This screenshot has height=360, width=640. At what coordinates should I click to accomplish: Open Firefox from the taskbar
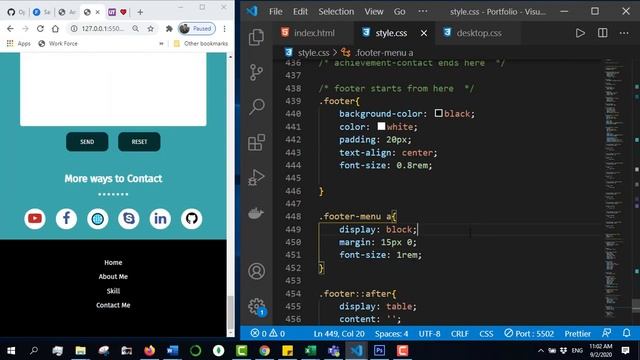coord(149,351)
